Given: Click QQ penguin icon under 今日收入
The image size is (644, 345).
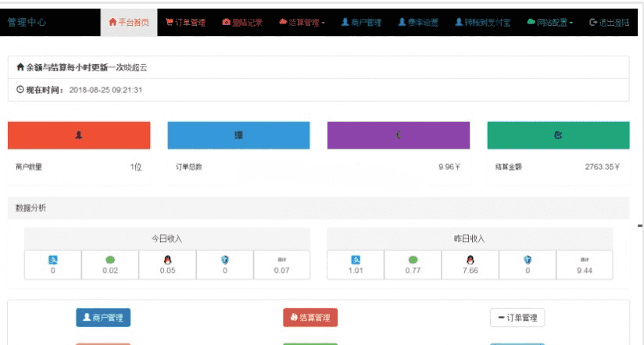Looking at the screenshot, I should [x=167, y=260].
